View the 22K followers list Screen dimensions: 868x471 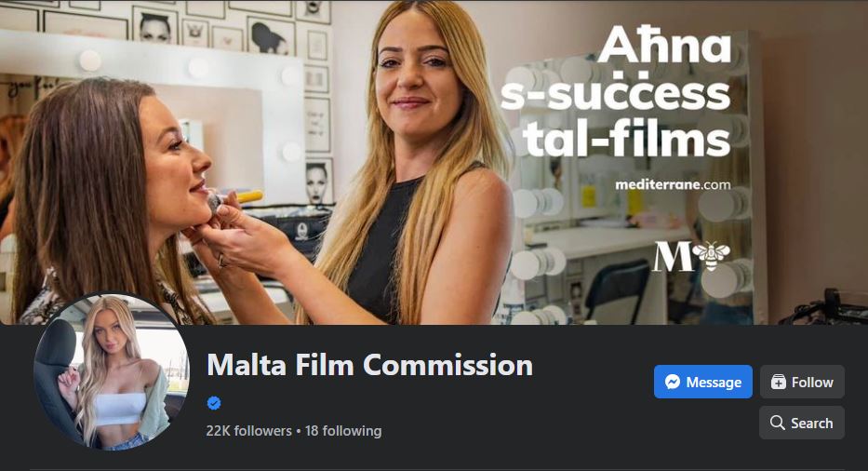pos(249,431)
